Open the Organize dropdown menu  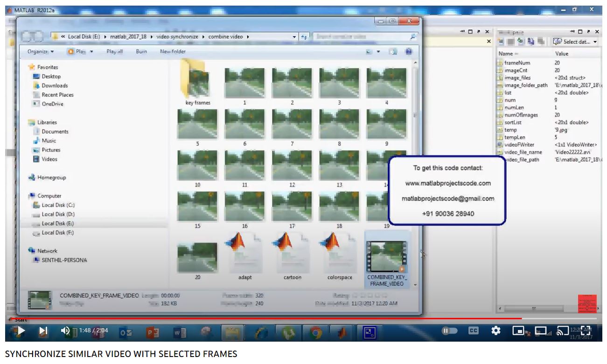point(41,52)
